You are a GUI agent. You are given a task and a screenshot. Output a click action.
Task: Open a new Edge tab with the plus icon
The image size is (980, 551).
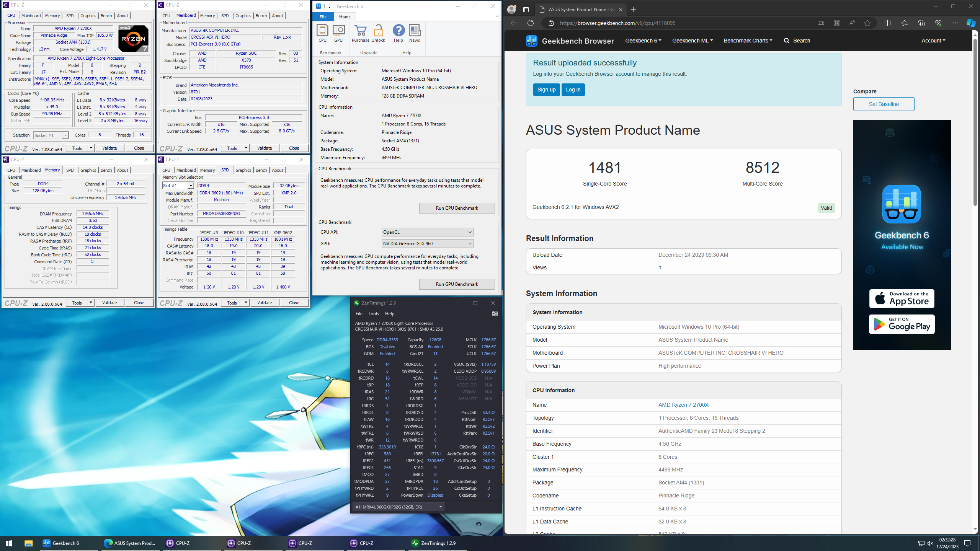coord(633,9)
